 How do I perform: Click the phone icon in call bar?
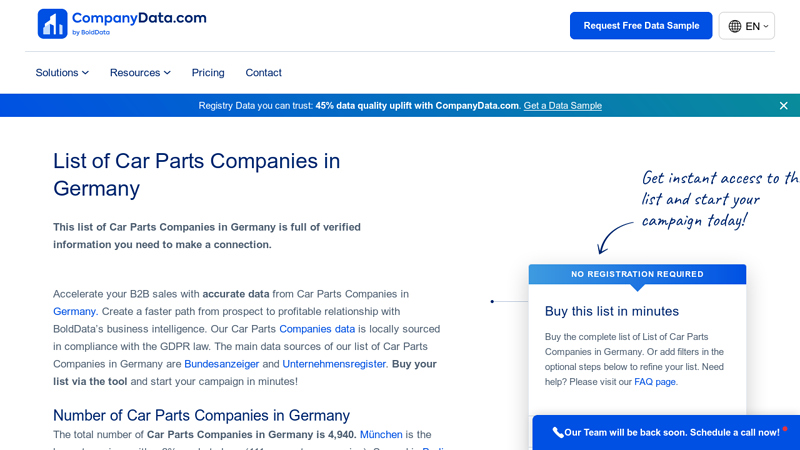point(557,433)
